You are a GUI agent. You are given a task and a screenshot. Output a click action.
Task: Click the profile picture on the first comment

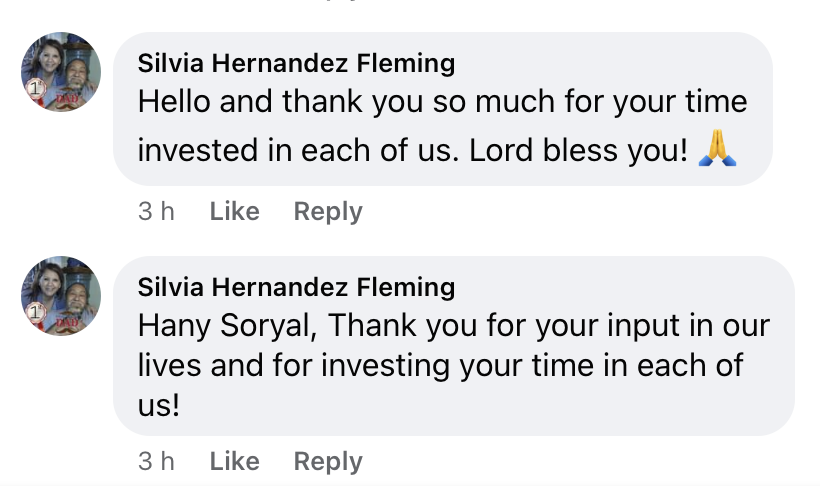click(61, 71)
